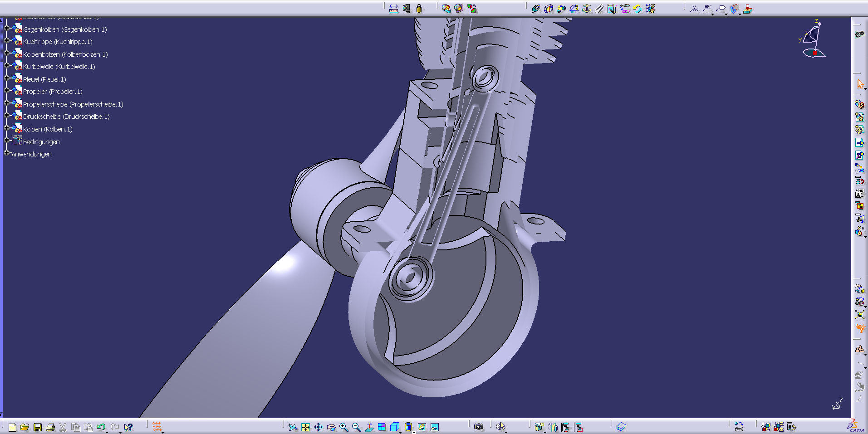Screen dimensions: 868x434
Task: Print the document with printer icon
Action: click(x=50, y=427)
